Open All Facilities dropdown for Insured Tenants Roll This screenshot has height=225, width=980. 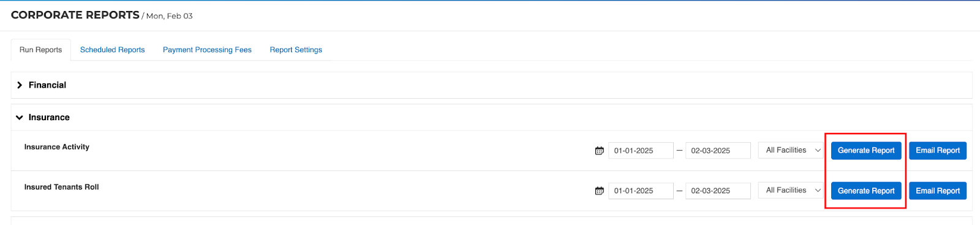(791, 191)
